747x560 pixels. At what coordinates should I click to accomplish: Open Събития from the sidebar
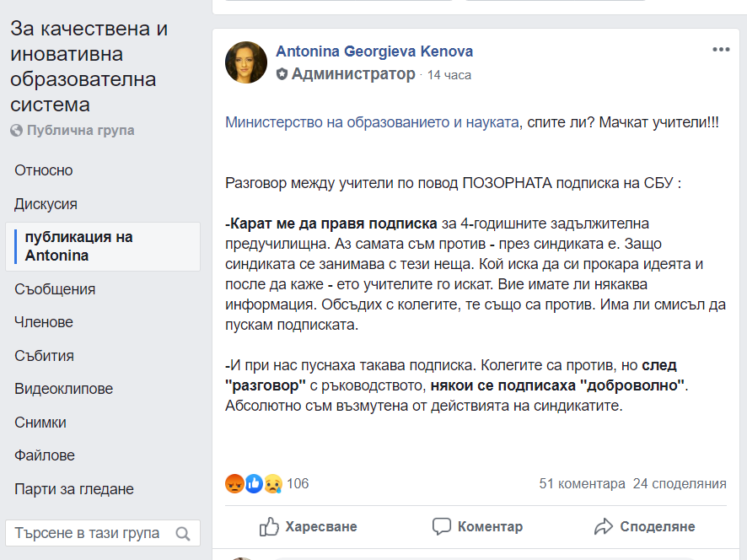coord(44,356)
